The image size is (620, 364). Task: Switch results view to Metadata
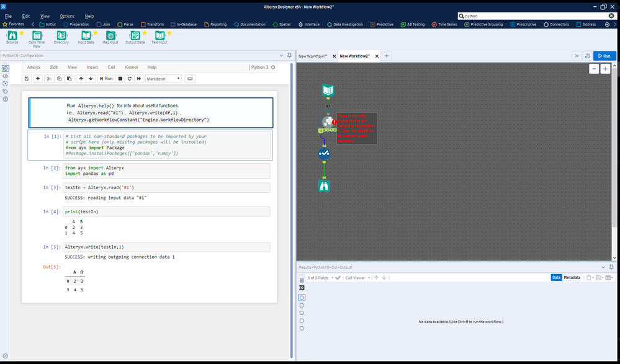(572, 277)
